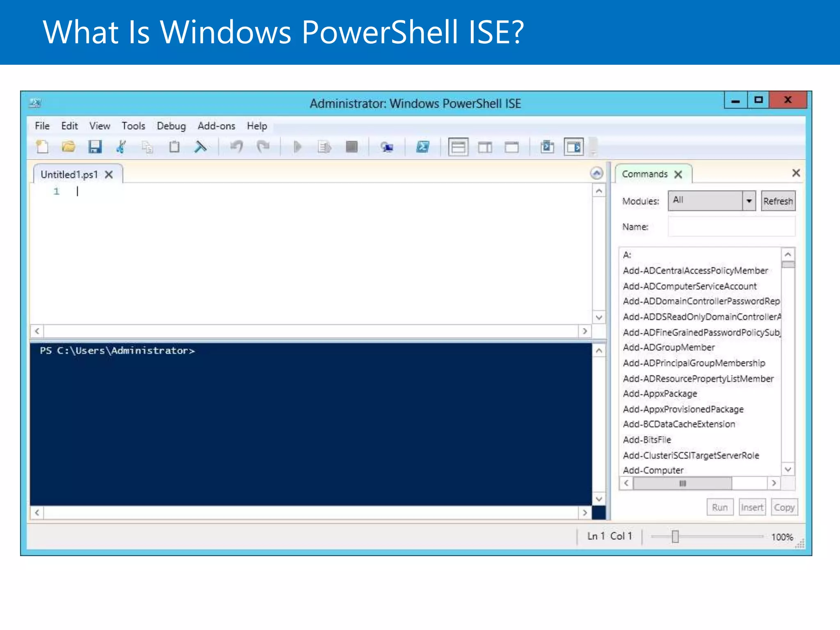Redo the last undone edit
The image size is (840, 630).
(263, 146)
